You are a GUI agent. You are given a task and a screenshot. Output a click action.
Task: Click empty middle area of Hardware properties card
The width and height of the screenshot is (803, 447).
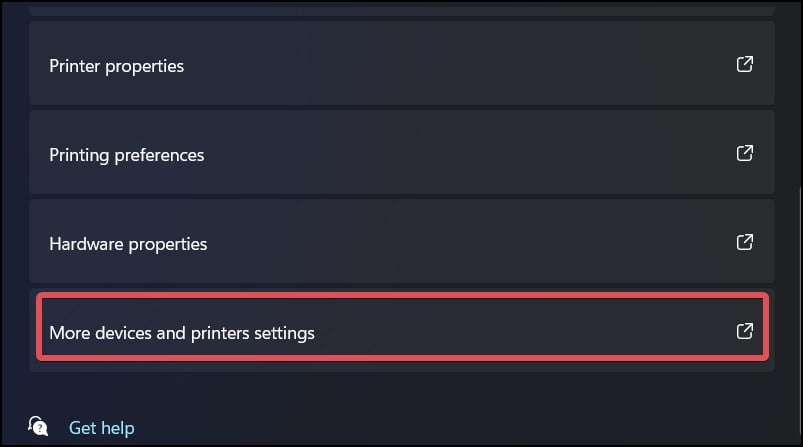[x=461, y=242]
